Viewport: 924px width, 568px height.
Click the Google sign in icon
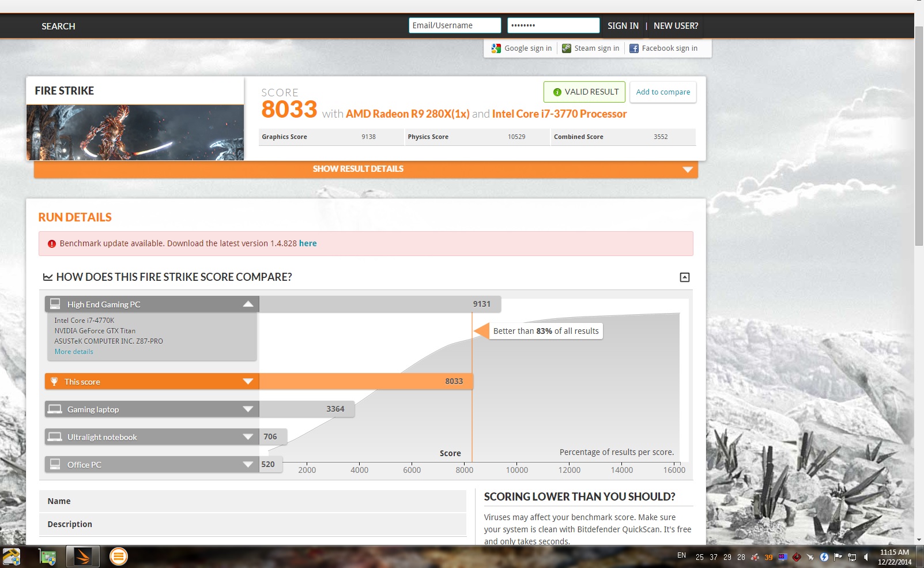click(496, 48)
